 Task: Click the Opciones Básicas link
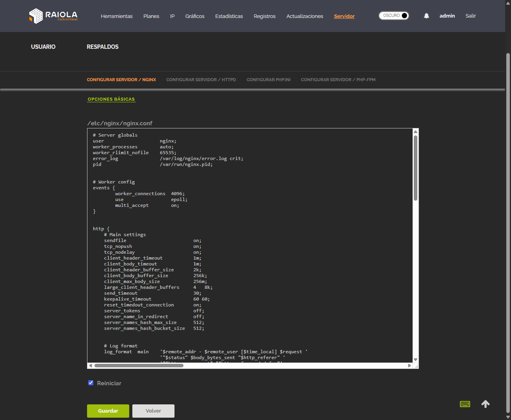click(x=111, y=99)
